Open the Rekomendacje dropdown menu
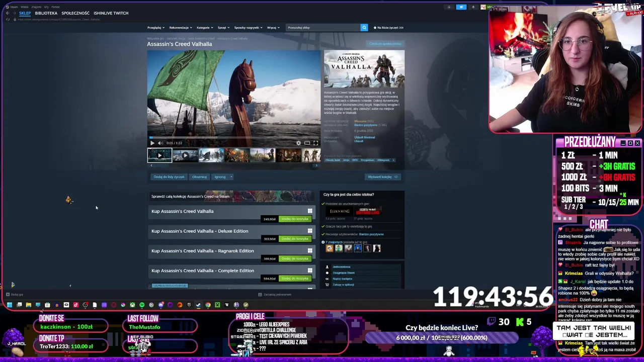Screen dimensions: 644x362 [x=180, y=28]
